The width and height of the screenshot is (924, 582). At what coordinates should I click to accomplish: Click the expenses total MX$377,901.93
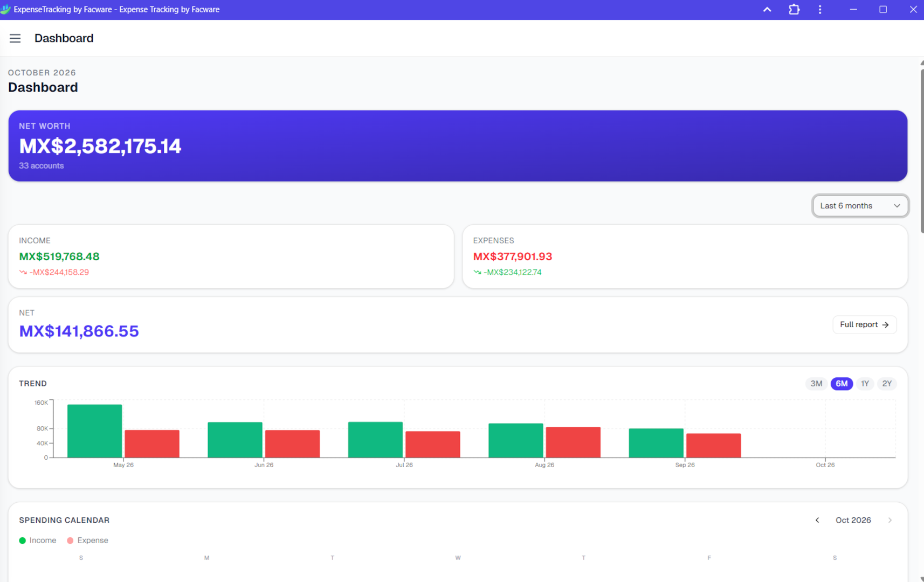click(x=513, y=257)
